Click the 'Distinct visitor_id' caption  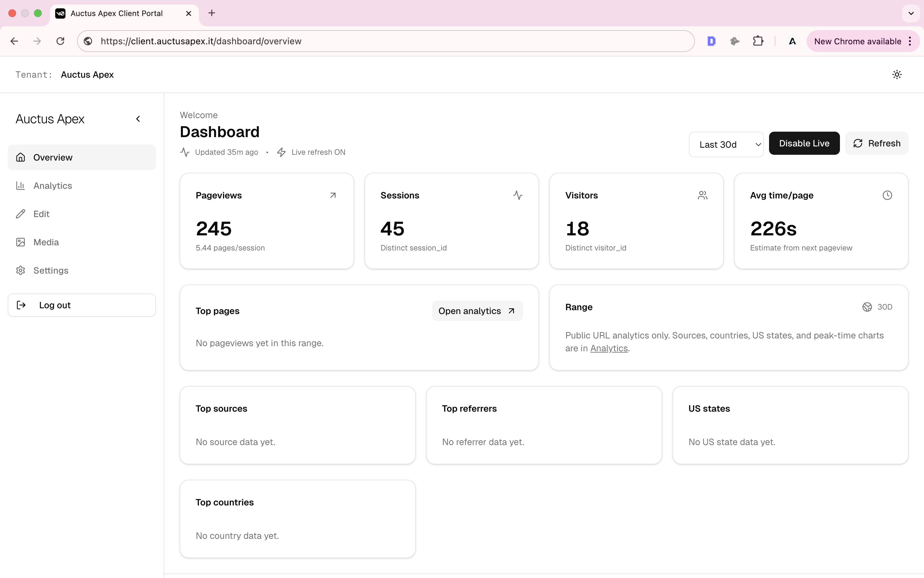596,248
